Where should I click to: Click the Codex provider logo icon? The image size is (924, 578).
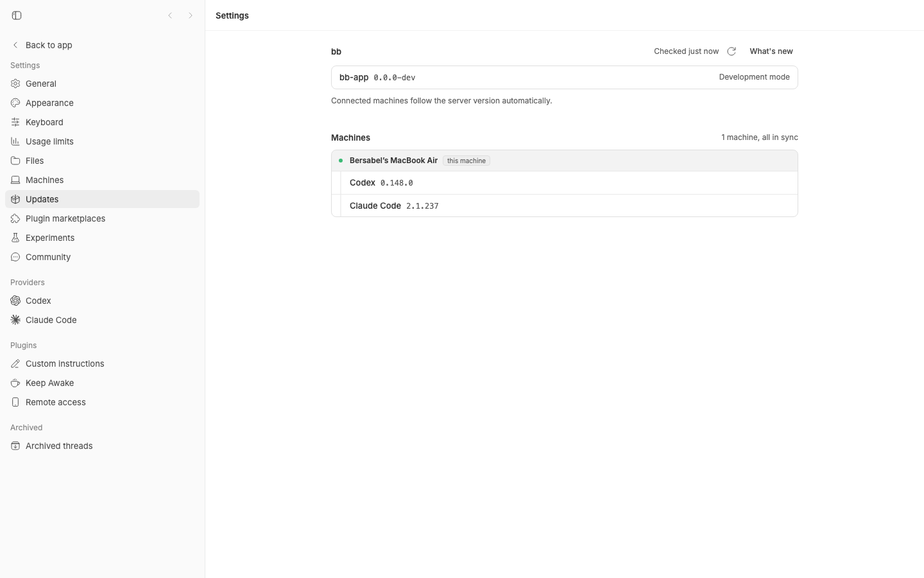point(15,301)
